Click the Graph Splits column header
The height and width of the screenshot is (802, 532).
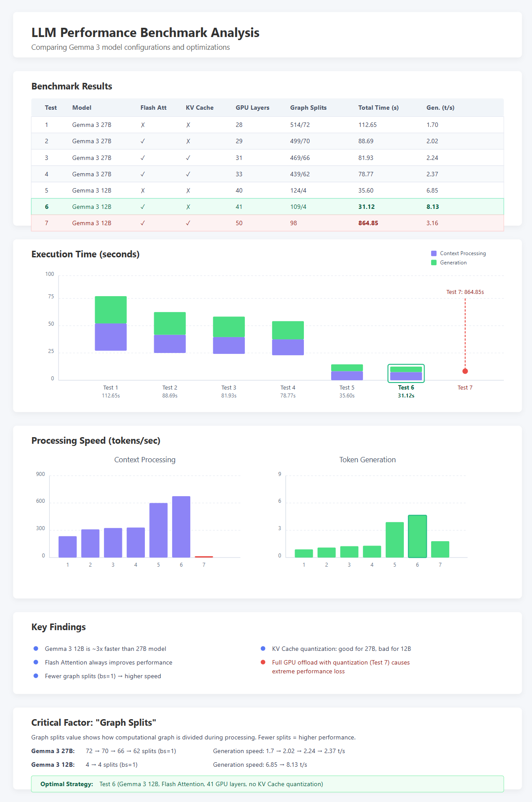click(308, 108)
